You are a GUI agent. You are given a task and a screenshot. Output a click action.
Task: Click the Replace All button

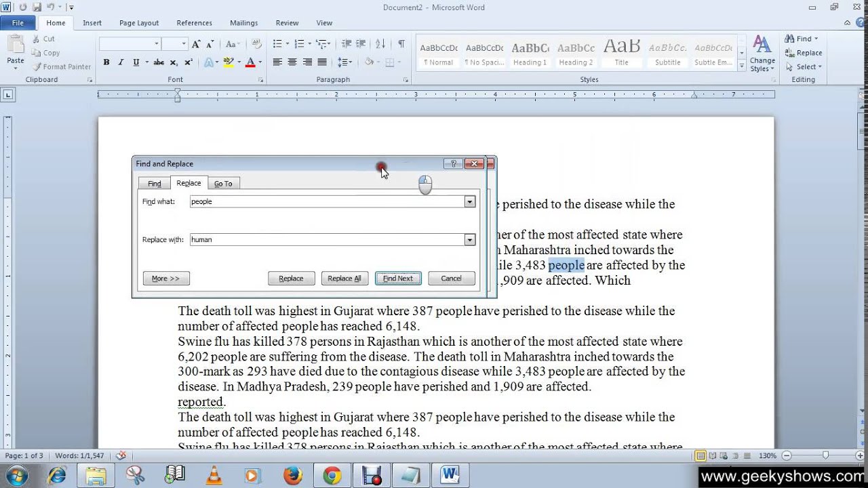click(344, 279)
